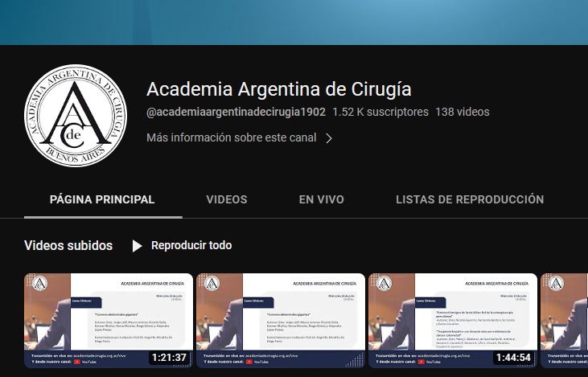Switch to the VIDEOS tab
The height and width of the screenshot is (377, 588).
click(x=227, y=199)
